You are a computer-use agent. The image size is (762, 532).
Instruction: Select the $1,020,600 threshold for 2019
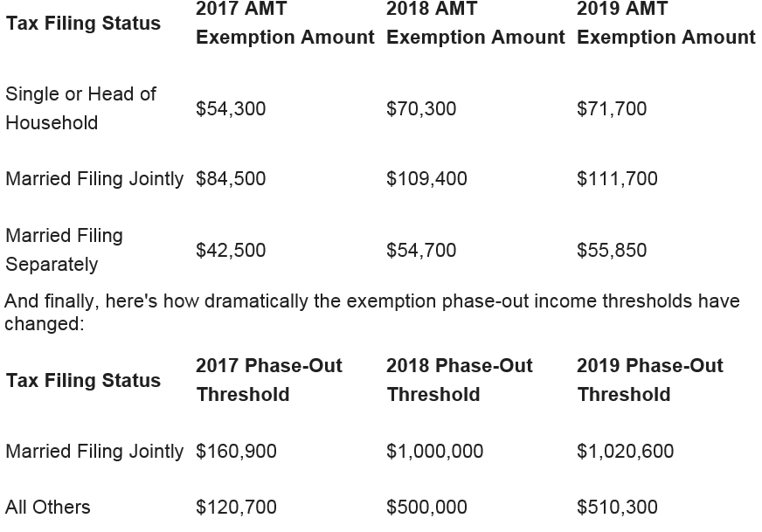tap(625, 452)
